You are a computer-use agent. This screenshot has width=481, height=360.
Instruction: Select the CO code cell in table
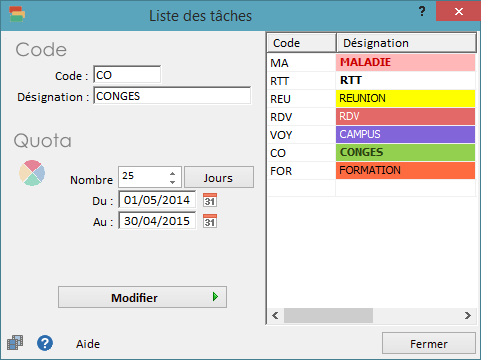pyautogui.click(x=301, y=153)
